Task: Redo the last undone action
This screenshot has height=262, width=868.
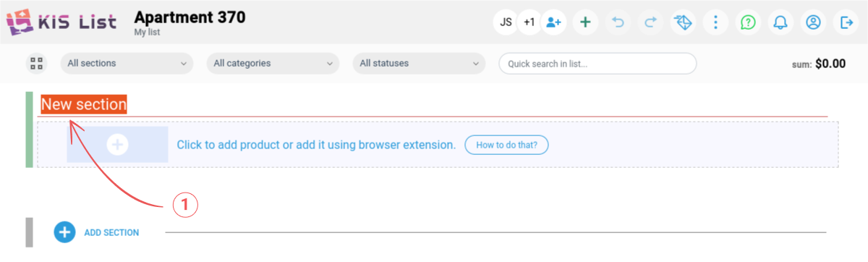Action: [650, 22]
